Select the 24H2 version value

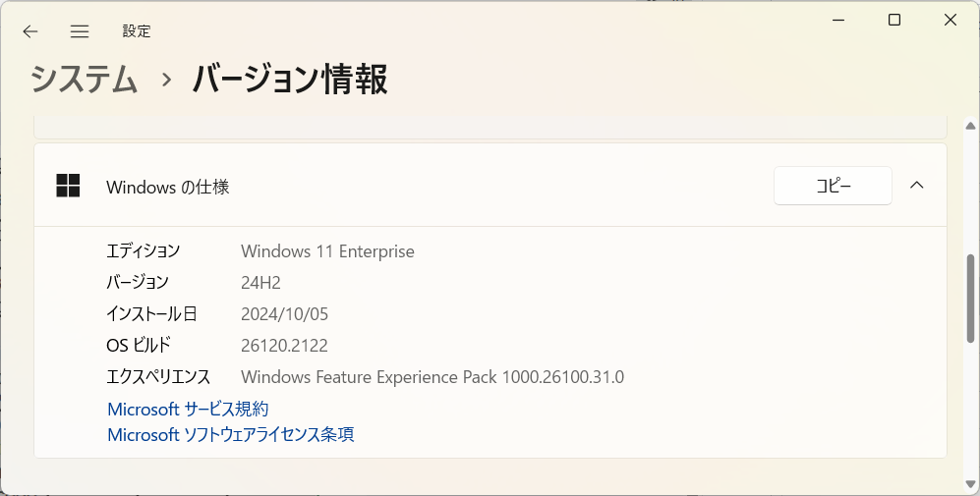point(260,282)
